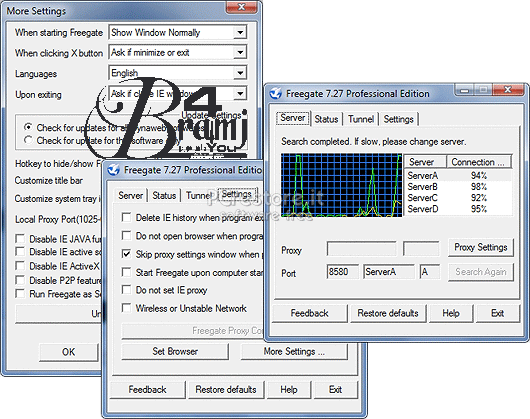Image resolution: width=530 pixels, height=419 pixels.
Task: Click Freegate logo icon in Server window title
Action: click(x=276, y=93)
